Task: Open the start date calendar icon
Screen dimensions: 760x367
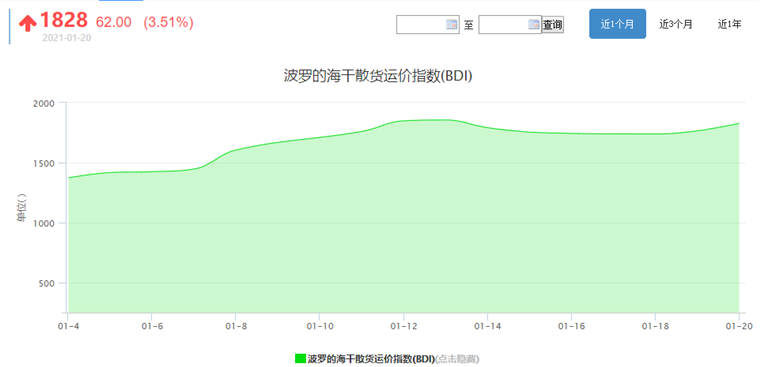Action: coord(451,24)
